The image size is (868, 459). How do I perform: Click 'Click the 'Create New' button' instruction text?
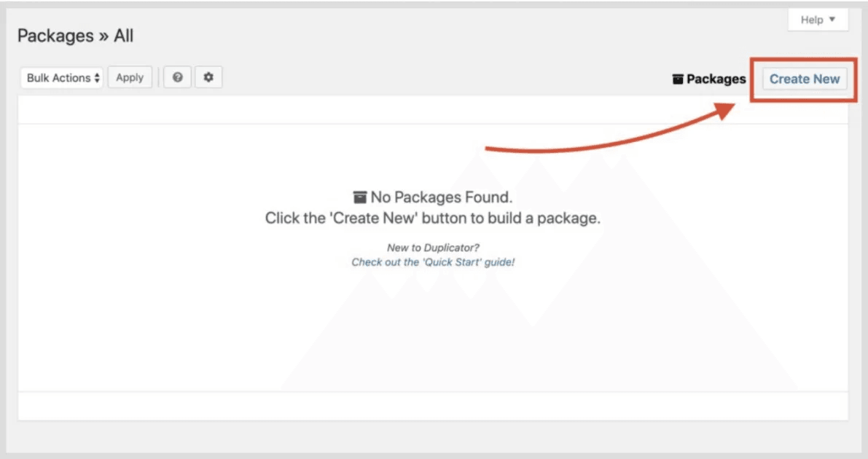pos(432,218)
